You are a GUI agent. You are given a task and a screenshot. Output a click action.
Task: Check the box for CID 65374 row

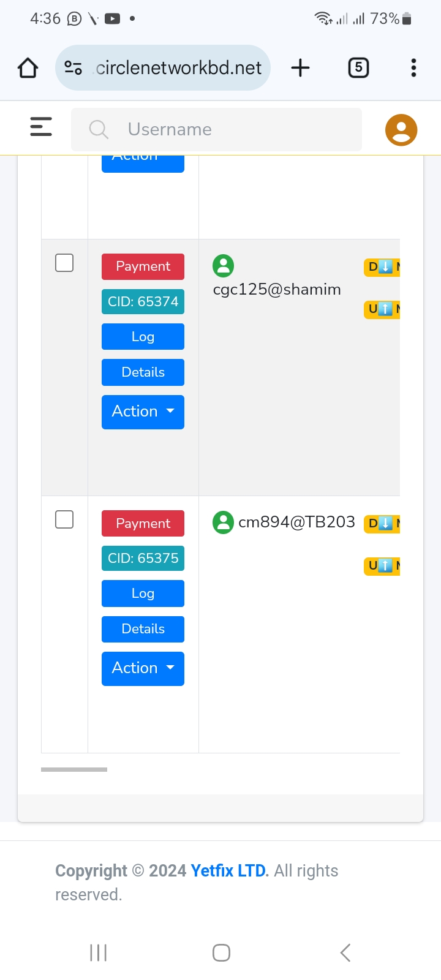(64, 263)
